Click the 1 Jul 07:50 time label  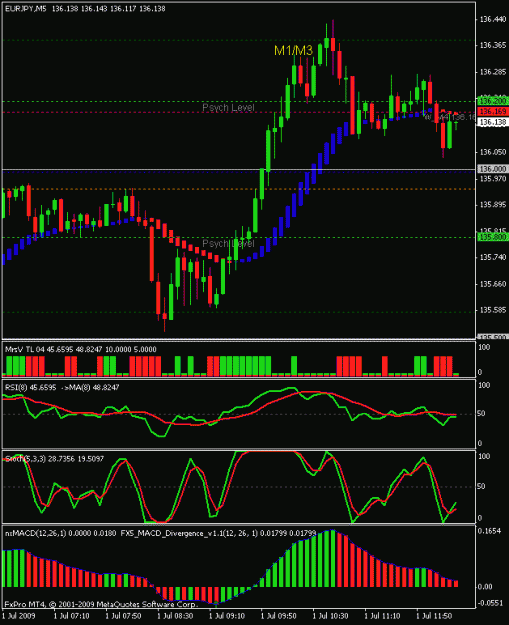tap(124, 616)
